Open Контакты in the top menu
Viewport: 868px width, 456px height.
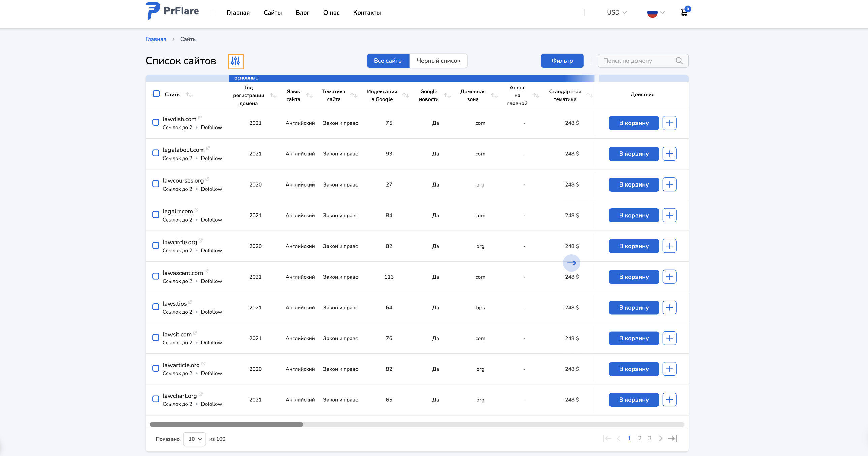(367, 13)
